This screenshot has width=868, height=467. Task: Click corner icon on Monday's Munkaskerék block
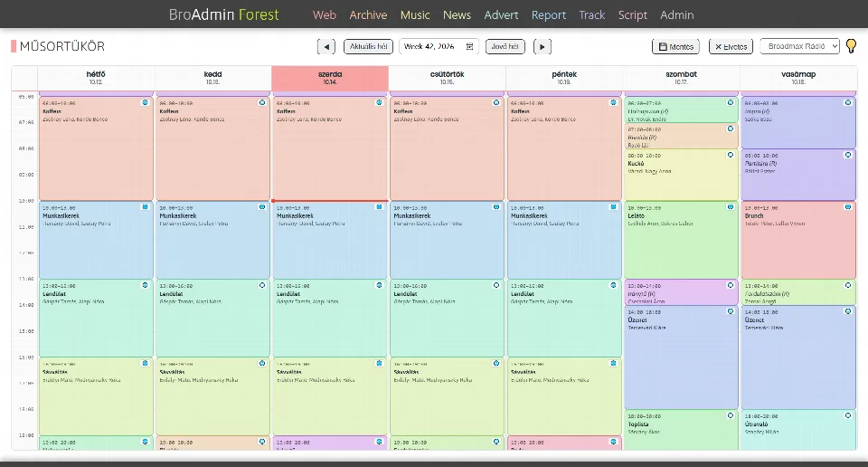click(x=145, y=207)
